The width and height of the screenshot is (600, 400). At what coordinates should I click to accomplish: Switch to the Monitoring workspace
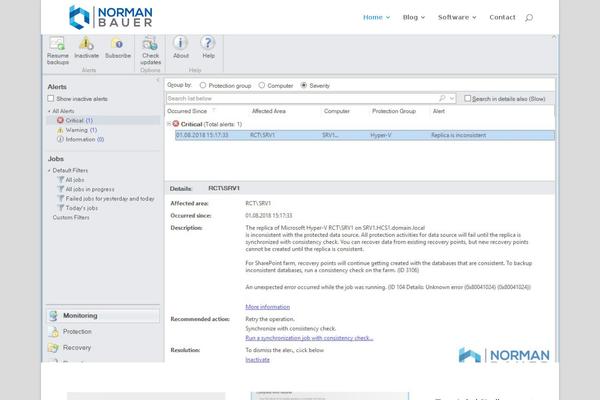pyautogui.click(x=103, y=316)
